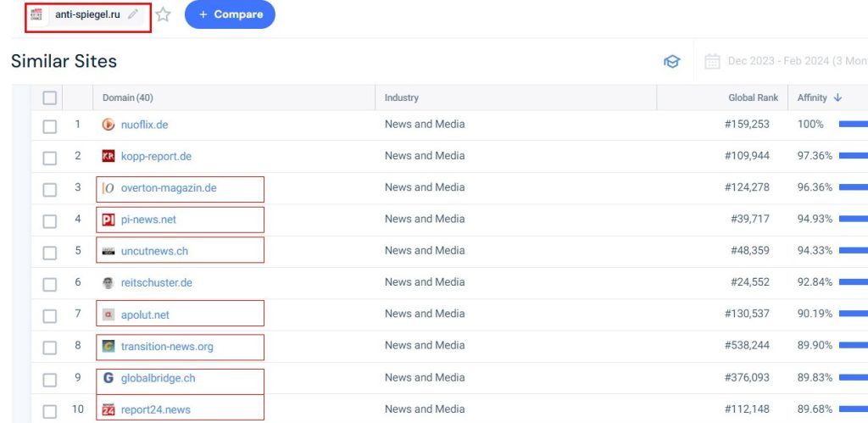Select the checkbox for pi-news.net row
The width and height of the screenshot is (868, 423).
pyautogui.click(x=49, y=220)
